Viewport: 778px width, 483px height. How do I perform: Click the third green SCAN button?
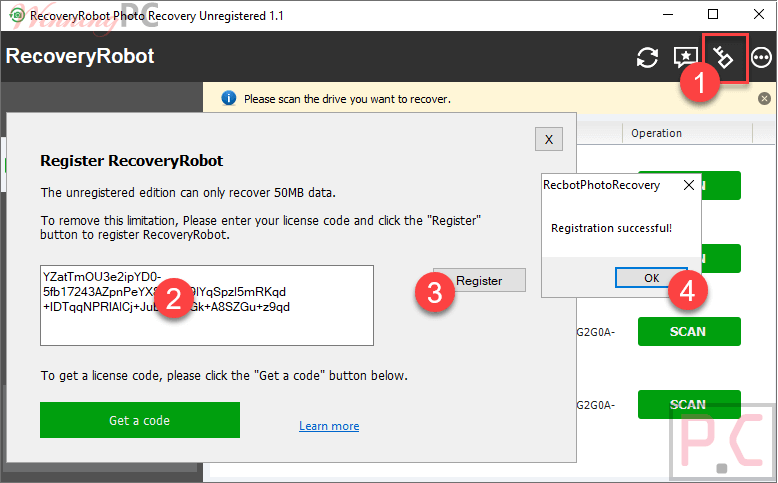[x=689, y=332]
